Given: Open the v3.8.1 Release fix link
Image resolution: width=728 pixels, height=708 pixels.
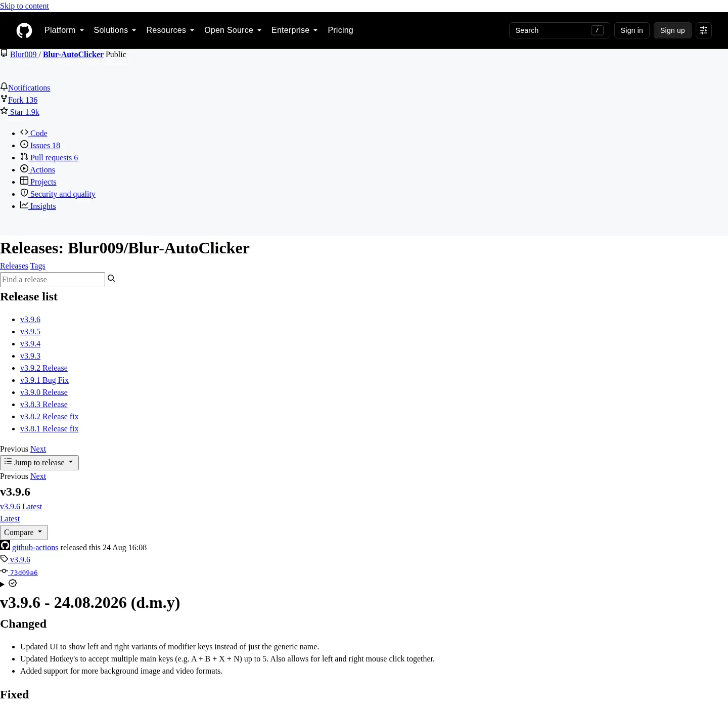Looking at the screenshot, I should click(x=50, y=429).
